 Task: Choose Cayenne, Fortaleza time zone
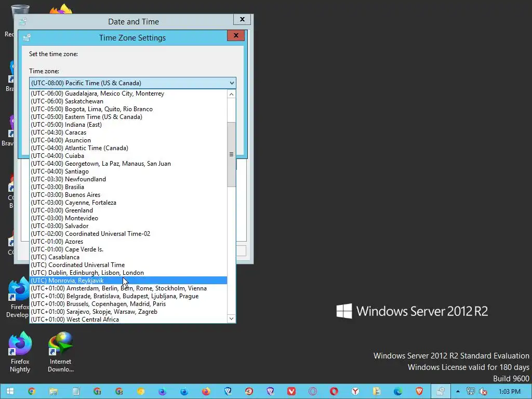[x=128, y=203]
